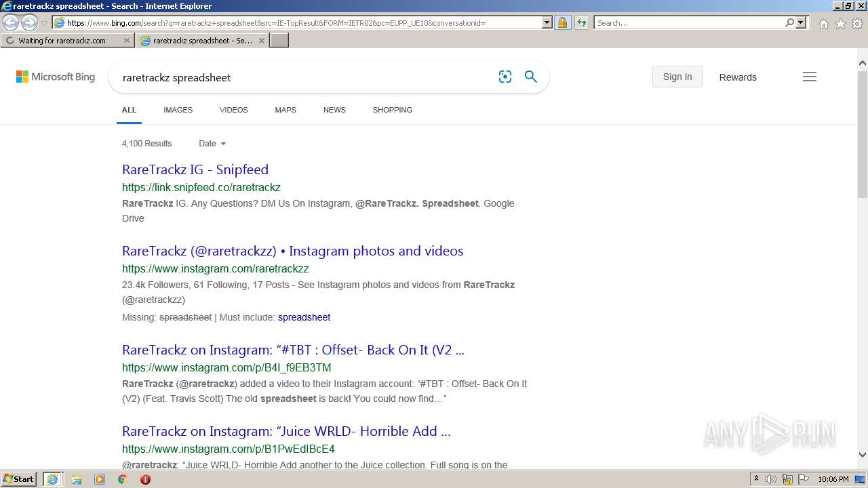Open a new blank tab
Screen dimensions: 868x488
[279, 41]
